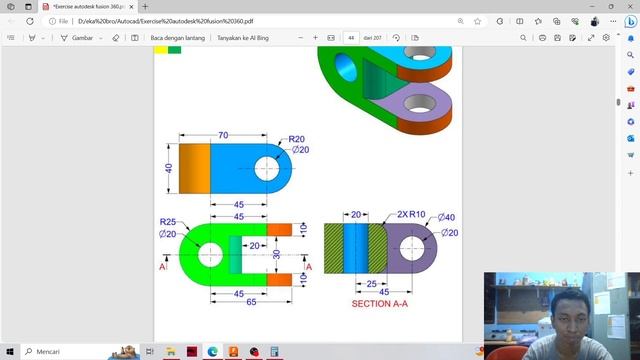This screenshot has height=360, width=640.
Task: Open sidebar shopping tag icon
Action: tap(631, 72)
